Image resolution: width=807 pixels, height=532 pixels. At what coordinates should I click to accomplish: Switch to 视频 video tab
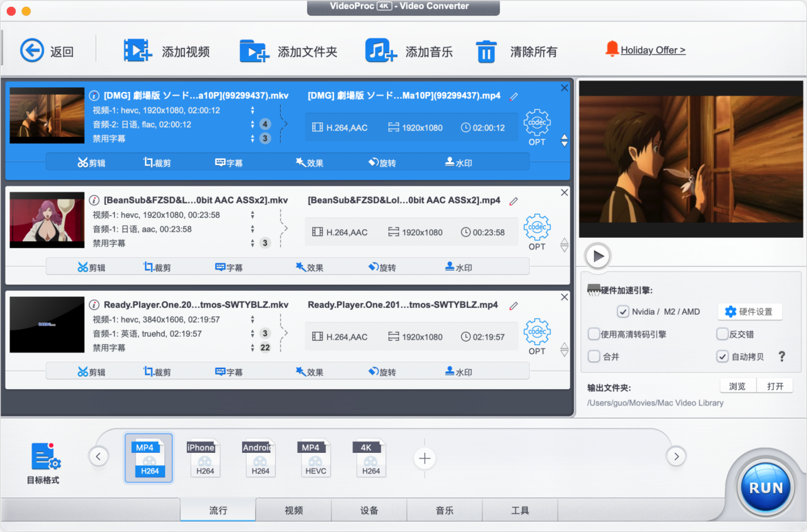coord(294,510)
